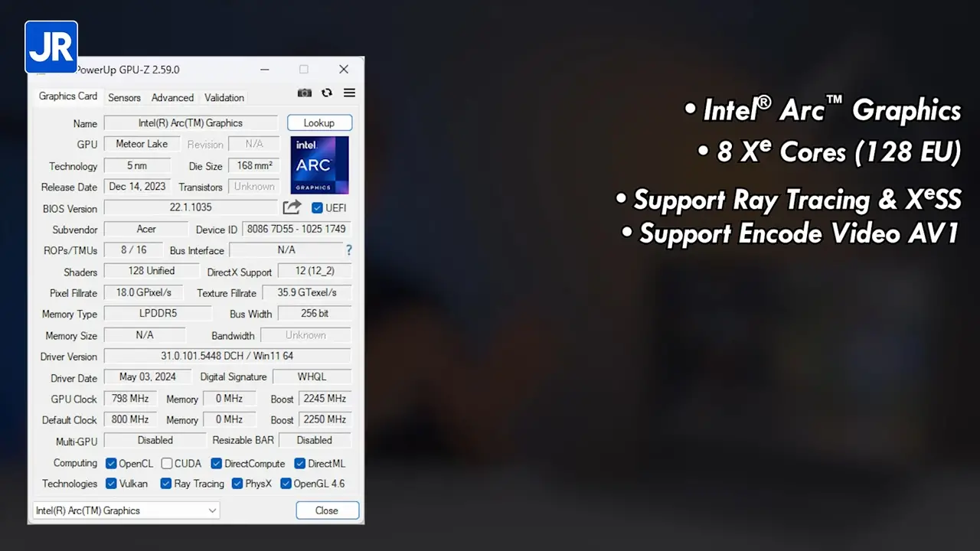Toggle the UEFI checkbox
This screenshot has height=551, width=980.
[x=317, y=208]
